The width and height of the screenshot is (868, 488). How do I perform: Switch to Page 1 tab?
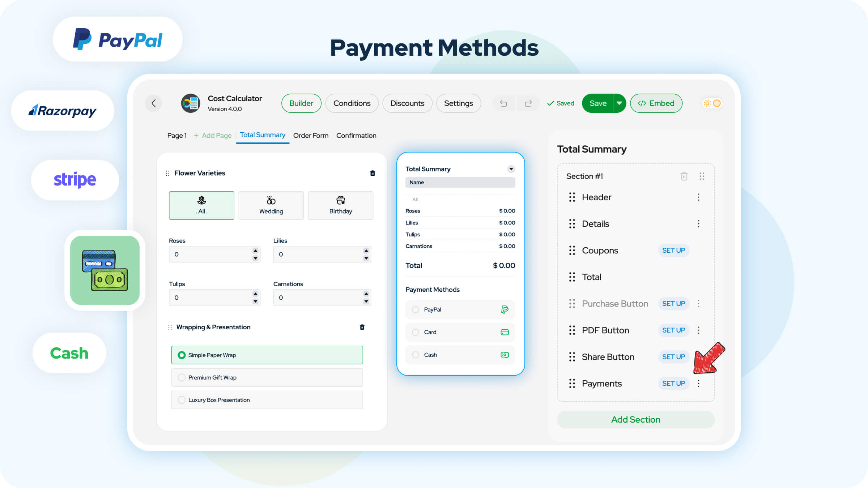tap(177, 136)
